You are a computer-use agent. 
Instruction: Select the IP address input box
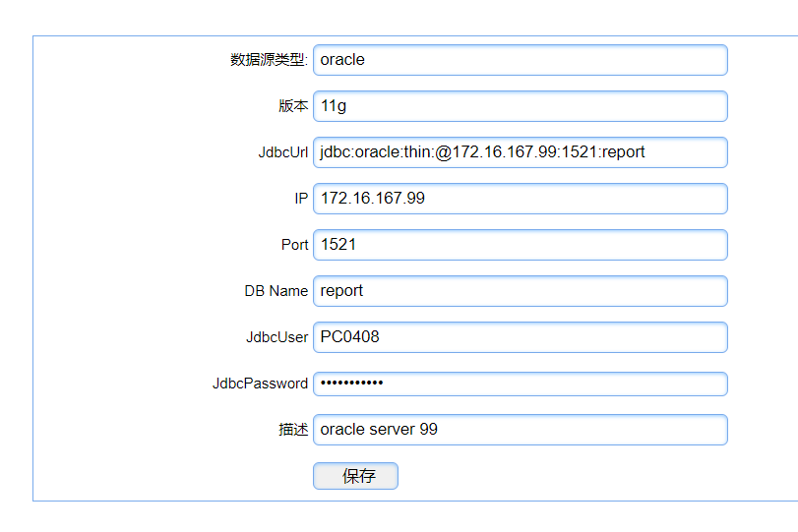tap(520, 199)
